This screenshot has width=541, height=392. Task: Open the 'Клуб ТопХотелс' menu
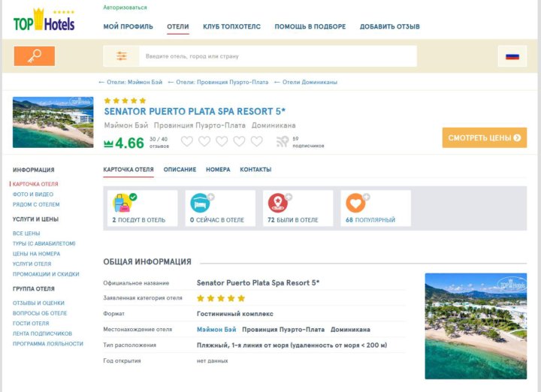(231, 26)
